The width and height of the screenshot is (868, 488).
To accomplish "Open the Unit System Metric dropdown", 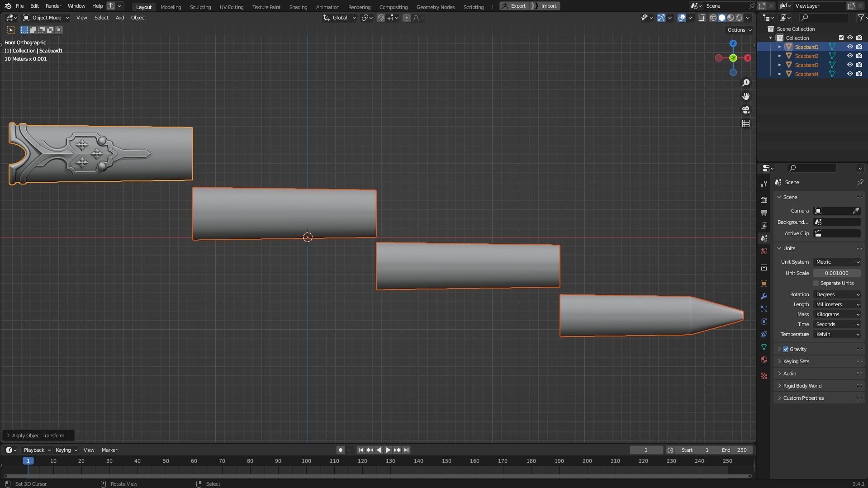I will [837, 262].
